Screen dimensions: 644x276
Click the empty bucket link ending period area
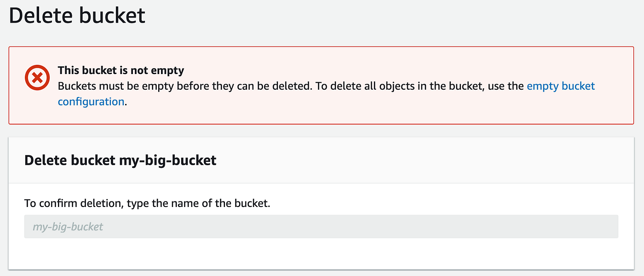[x=126, y=101]
